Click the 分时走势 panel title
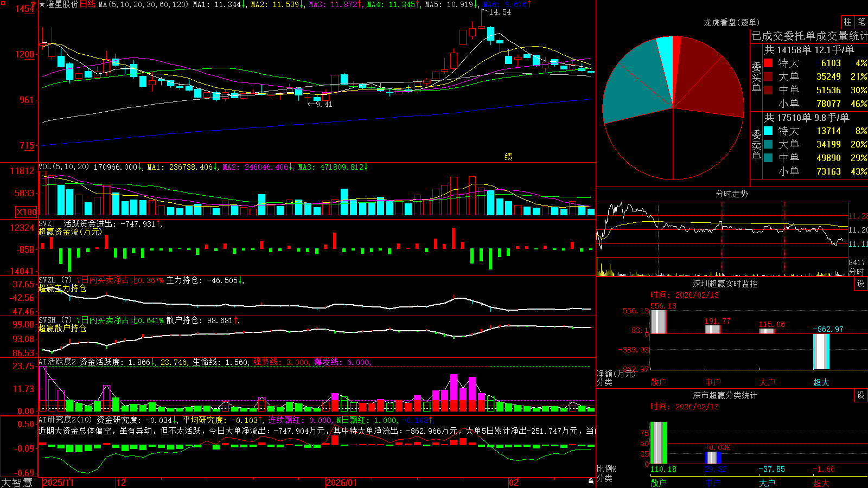Screen dimensions: 868x488 point(731,194)
